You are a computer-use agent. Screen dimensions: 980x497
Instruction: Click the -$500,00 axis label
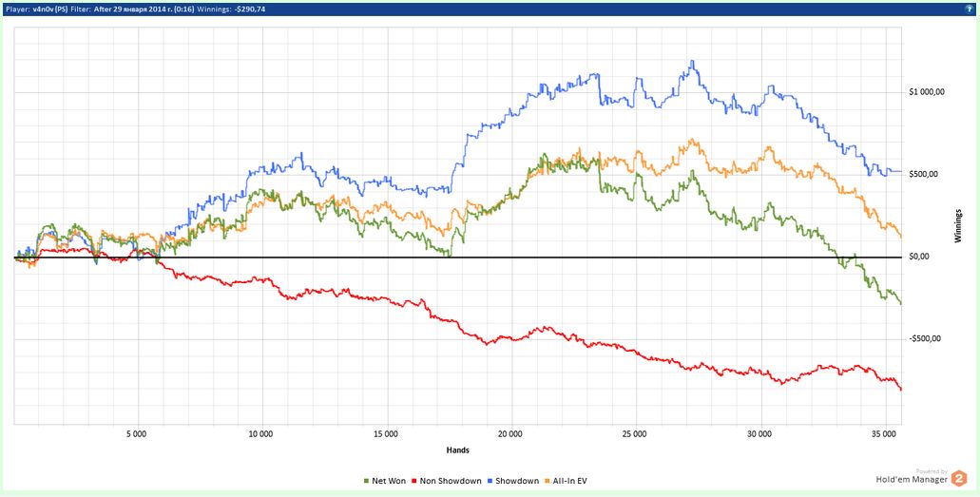click(x=927, y=339)
